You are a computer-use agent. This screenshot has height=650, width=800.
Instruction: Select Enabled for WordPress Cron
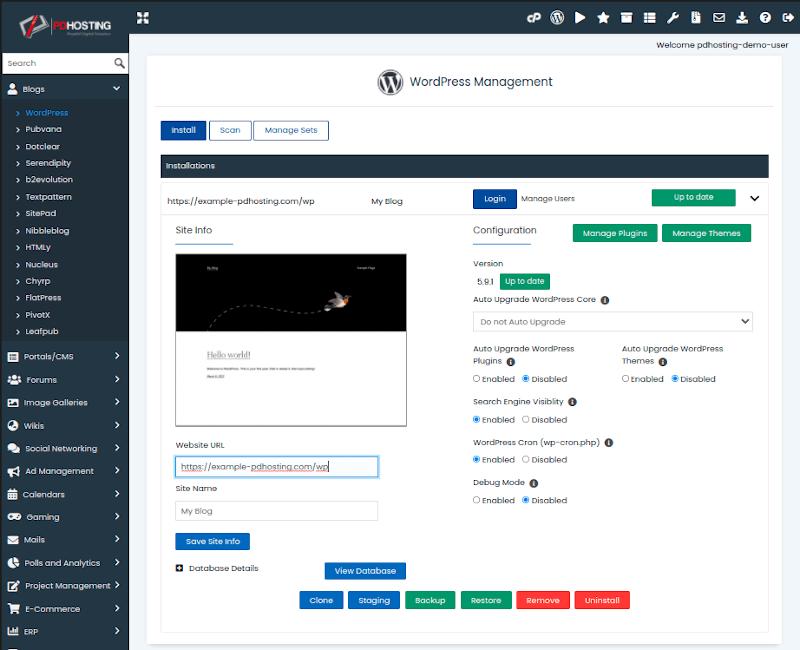point(477,459)
